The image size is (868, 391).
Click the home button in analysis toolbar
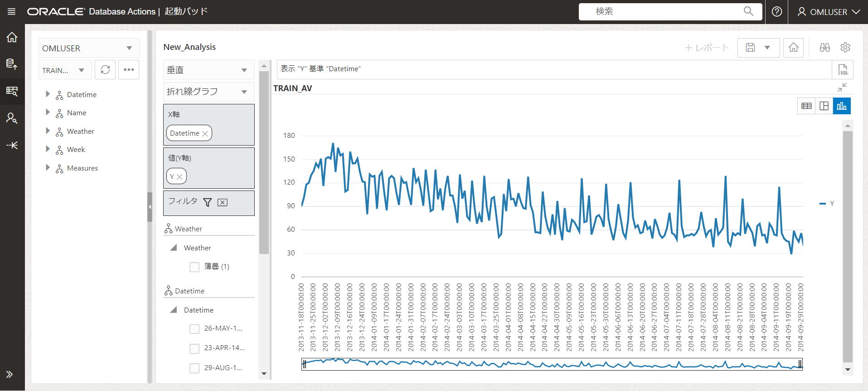(793, 48)
